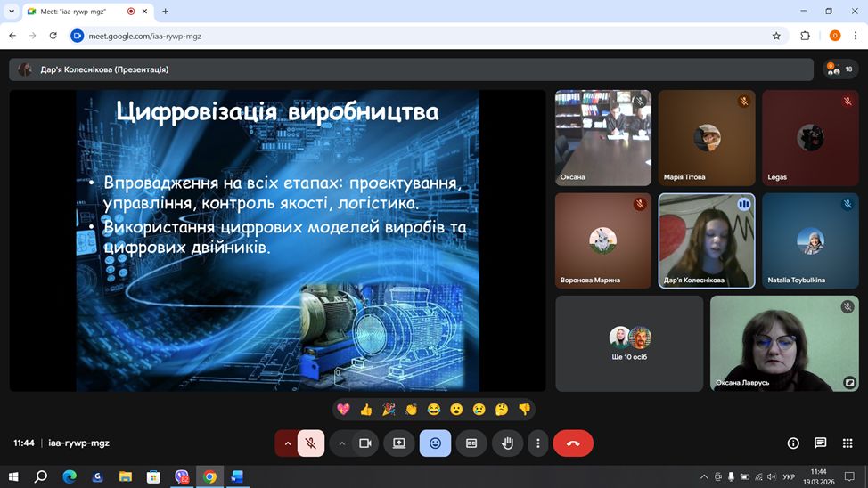
Task: Toggle closed captions on
Action: click(x=471, y=443)
